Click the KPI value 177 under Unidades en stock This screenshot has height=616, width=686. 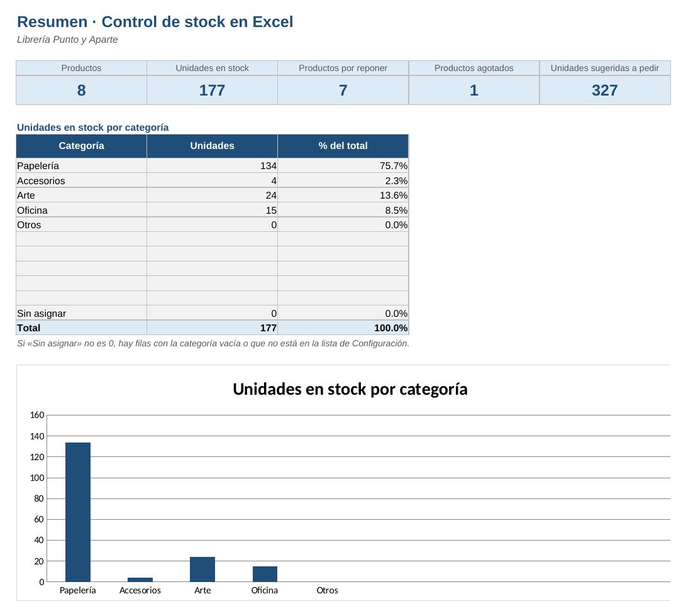[212, 90]
